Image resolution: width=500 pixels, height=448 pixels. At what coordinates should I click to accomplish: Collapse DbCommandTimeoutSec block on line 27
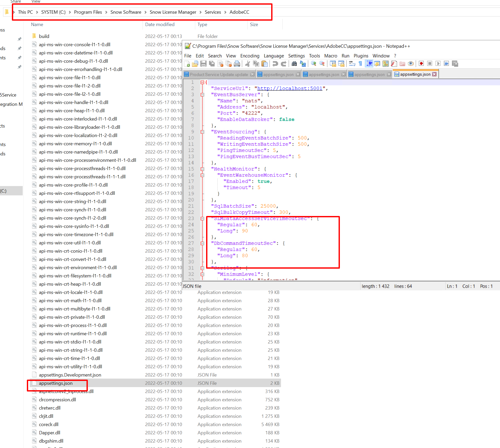[202, 243]
